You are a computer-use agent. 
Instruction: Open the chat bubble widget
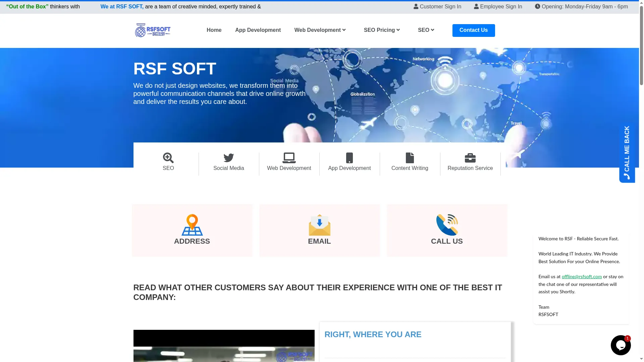(621, 345)
